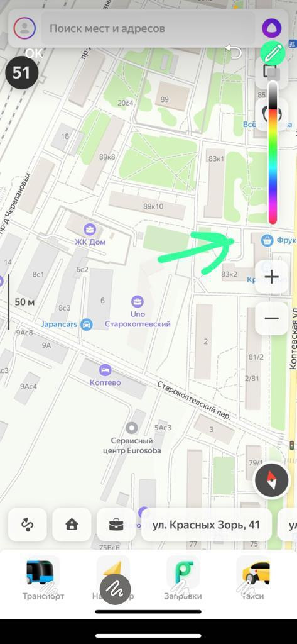297x644 pixels.
Task: Click the search field Поиск мест и адресов
Action: 148,28
